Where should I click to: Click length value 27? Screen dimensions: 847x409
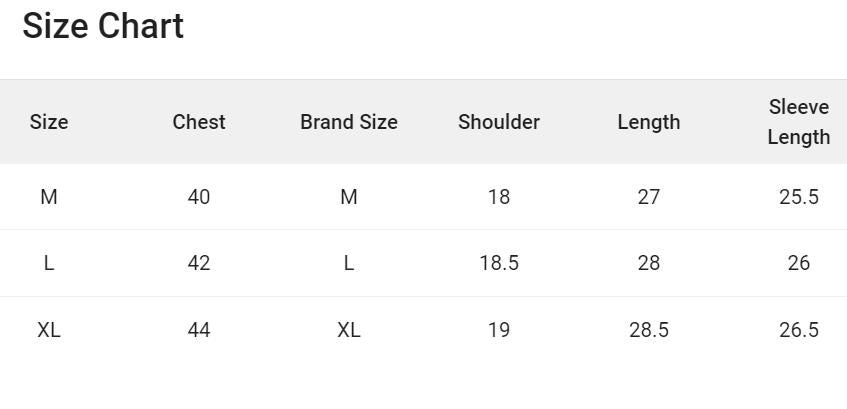[649, 197]
